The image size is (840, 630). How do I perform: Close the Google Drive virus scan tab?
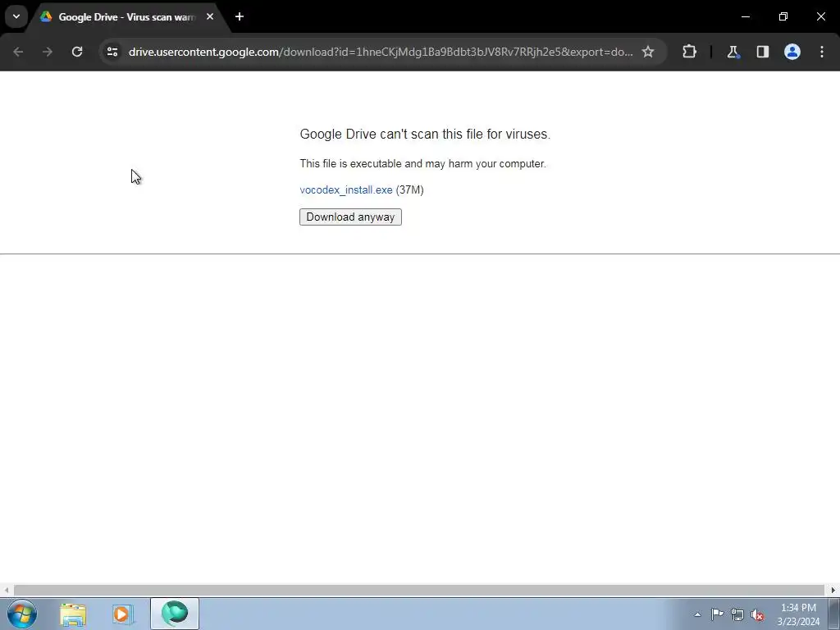point(210,16)
